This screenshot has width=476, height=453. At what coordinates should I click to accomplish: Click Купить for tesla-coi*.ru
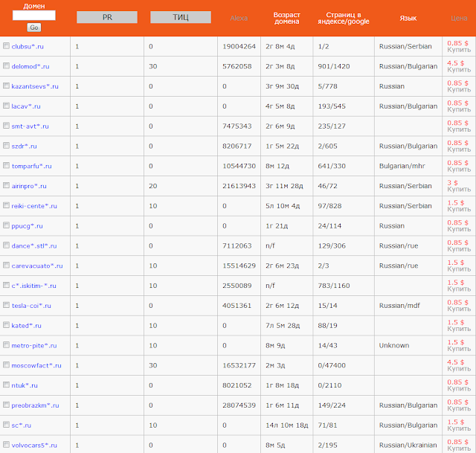point(459,309)
